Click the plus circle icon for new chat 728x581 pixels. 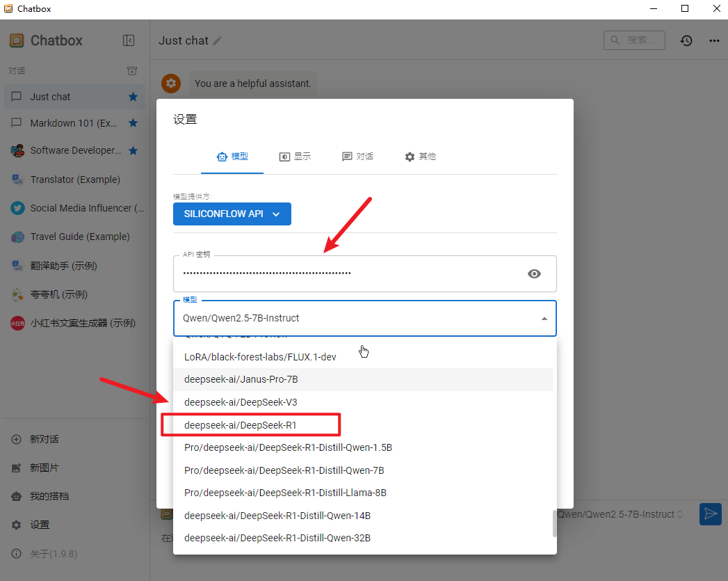[16, 439]
